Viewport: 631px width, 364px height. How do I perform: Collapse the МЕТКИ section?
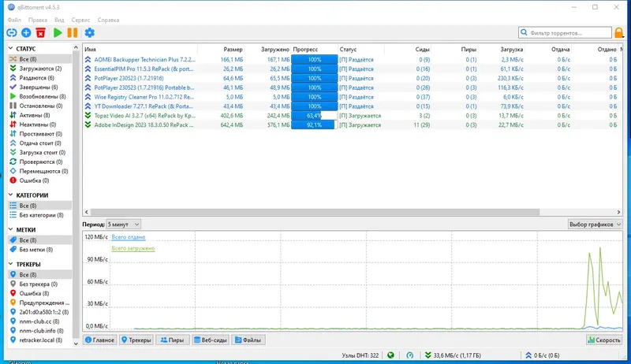click(11, 229)
